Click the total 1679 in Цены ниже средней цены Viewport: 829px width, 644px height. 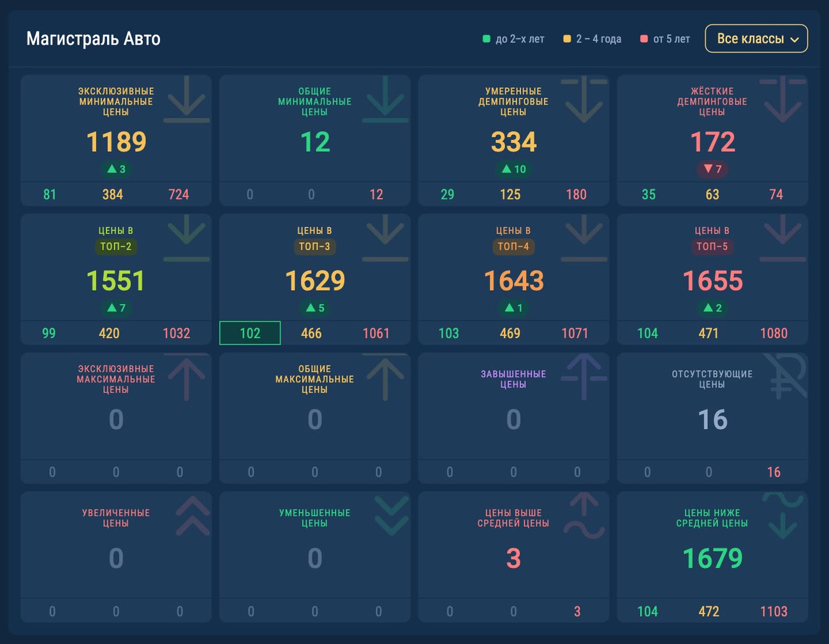713,559
